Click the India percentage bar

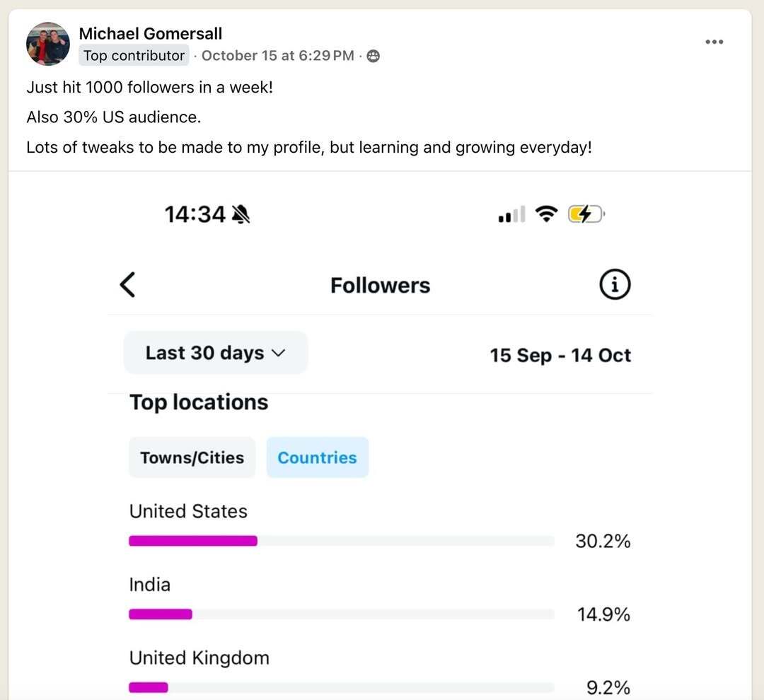click(342, 614)
